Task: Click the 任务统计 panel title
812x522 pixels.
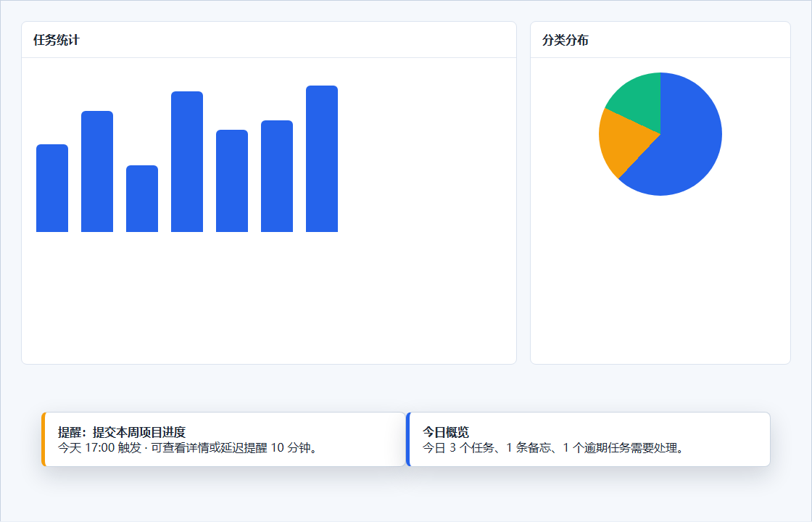Action: click(x=57, y=40)
